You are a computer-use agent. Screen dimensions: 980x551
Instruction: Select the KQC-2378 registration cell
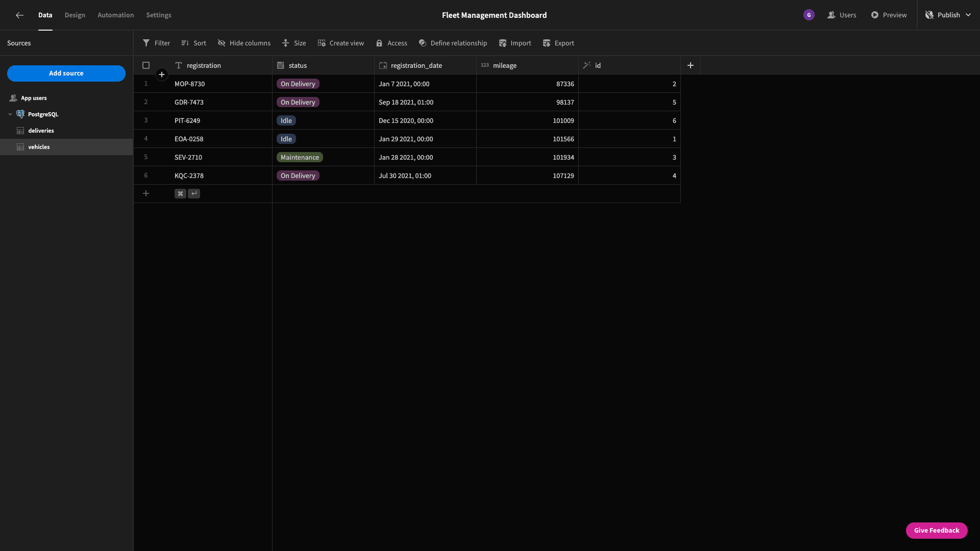tap(221, 176)
